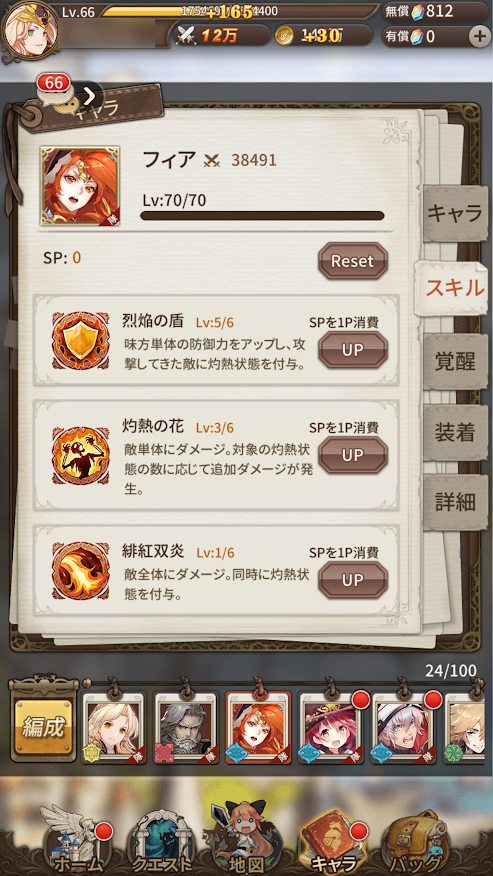
Task: Add paid gems with plus button
Action: coord(479,37)
